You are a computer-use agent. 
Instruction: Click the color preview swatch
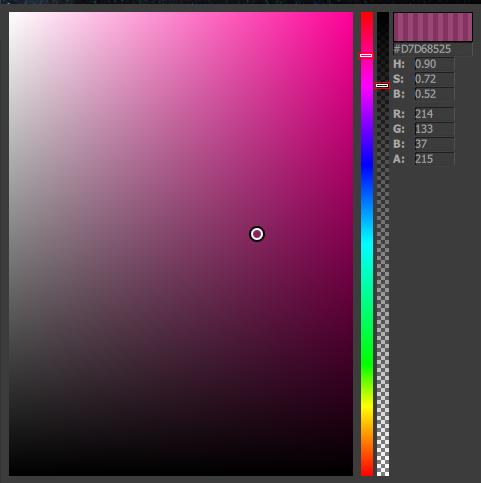pos(433,27)
